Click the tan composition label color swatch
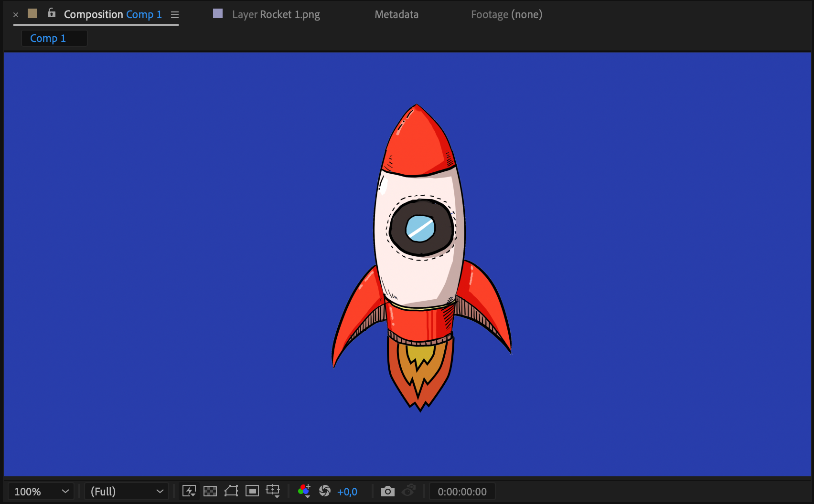This screenshot has height=504, width=814. pyautogui.click(x=32, y=14)
